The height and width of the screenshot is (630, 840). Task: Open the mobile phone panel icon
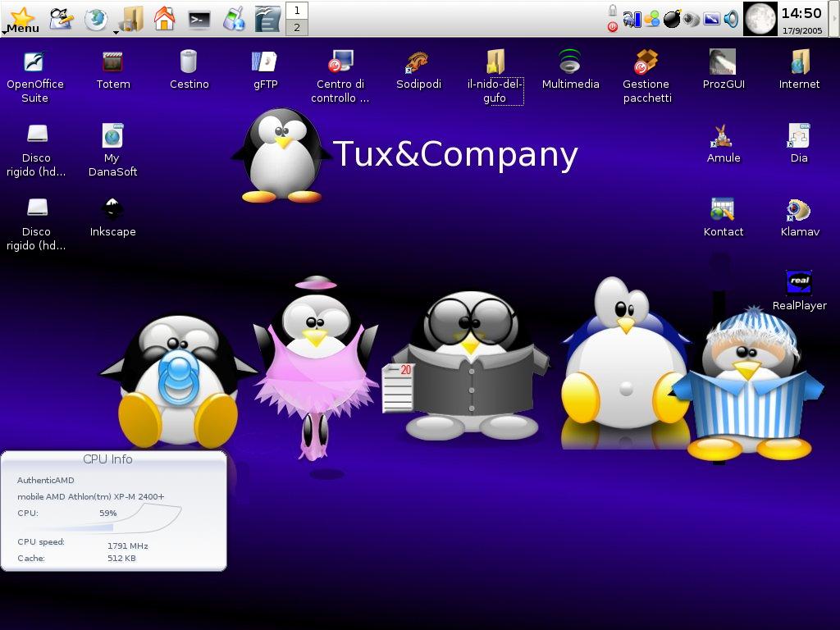(x=234, y=20)
